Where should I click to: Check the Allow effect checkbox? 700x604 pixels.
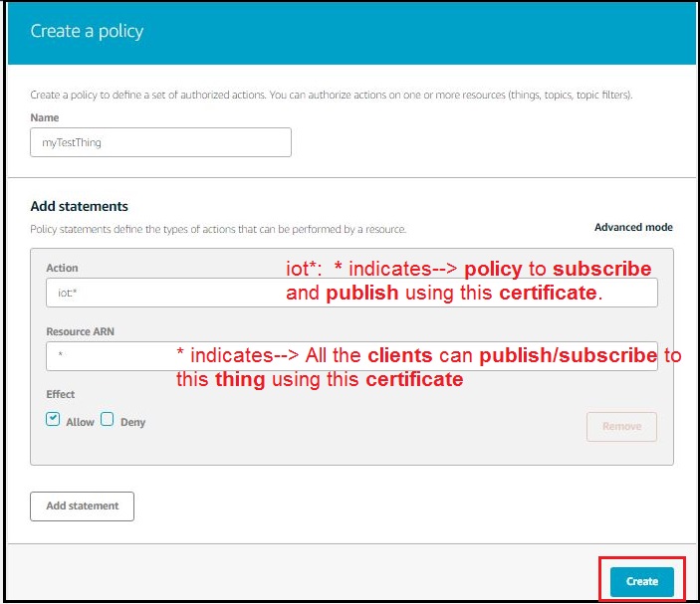(53, 419)
